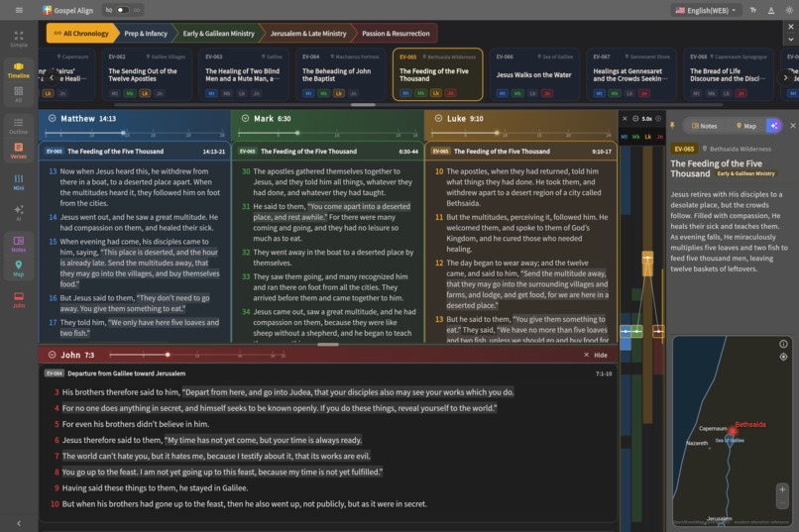Toggle Jn column in mini map header
The height and width of the screenshot is (532, 799).
click(x=659, y=137)
